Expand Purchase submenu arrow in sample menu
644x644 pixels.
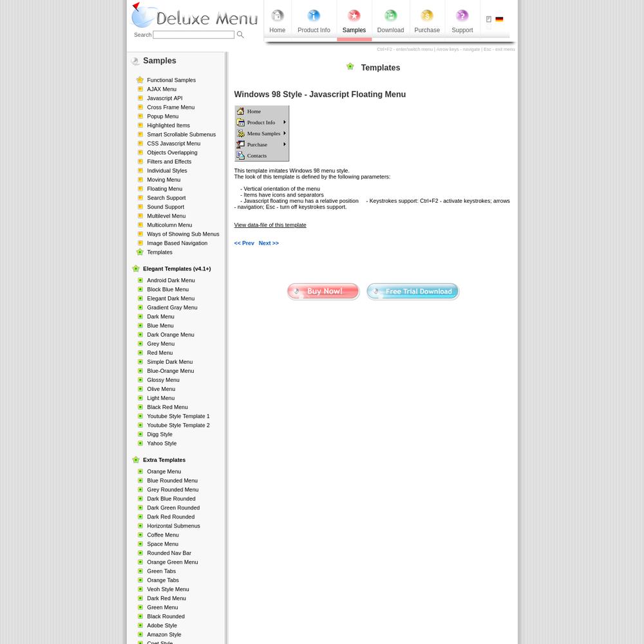pos(284,144)
